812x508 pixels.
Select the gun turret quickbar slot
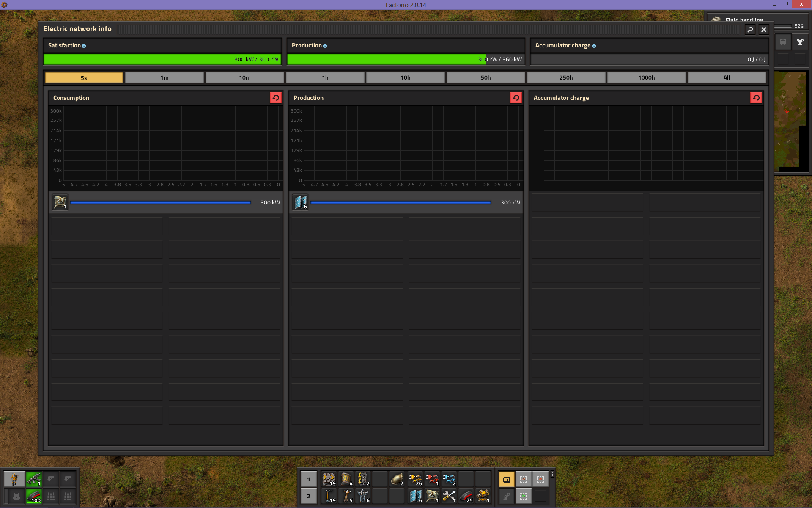[x=483, y=496]
